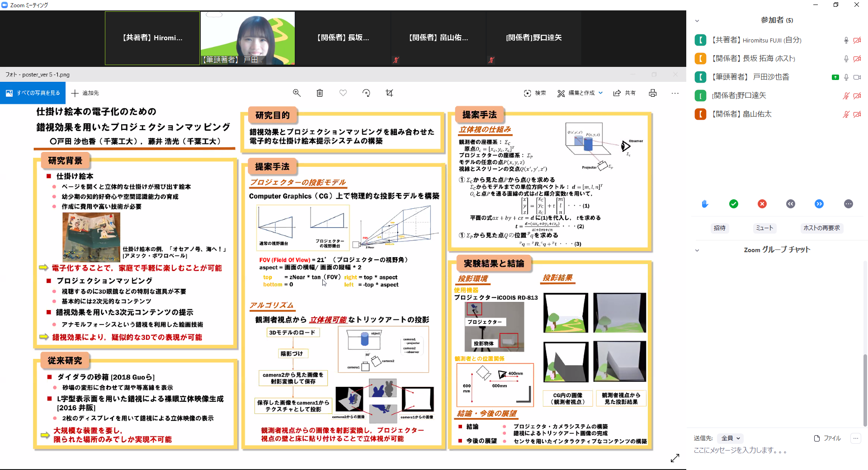
Task: Click the 招待 invite button
Action: point(719,228)
